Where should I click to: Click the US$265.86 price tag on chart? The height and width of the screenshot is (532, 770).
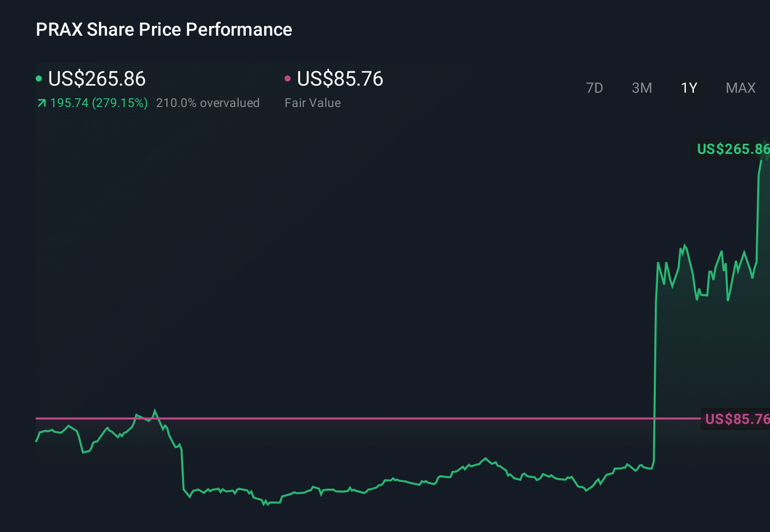coord(733,149)
